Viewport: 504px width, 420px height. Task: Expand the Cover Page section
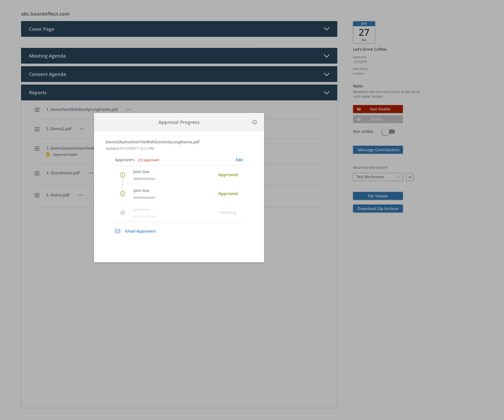click(326, 29)
